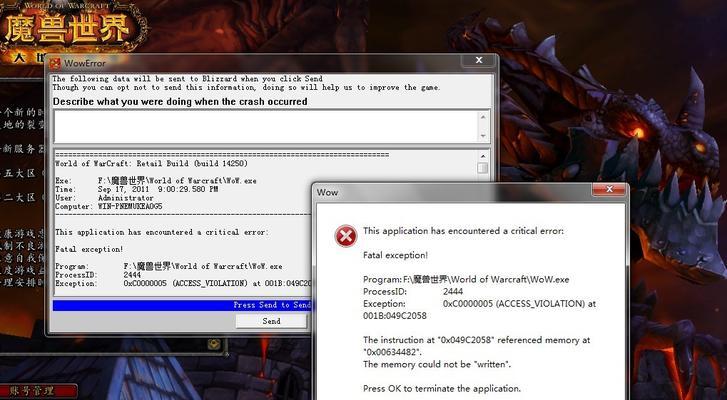Click 'critical error:' heading in Wow dialog
Screen dimensions: 727x400
point(464,230)
